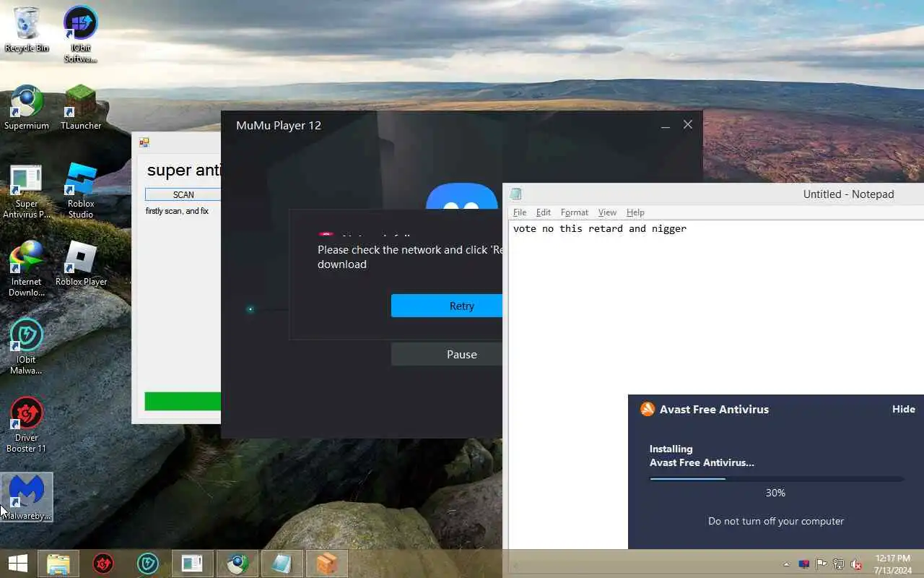Viewport: 924px width, 578px height.
Task: Hide the Avast Free Antivirus installer popup
Action: click(903, 409)
